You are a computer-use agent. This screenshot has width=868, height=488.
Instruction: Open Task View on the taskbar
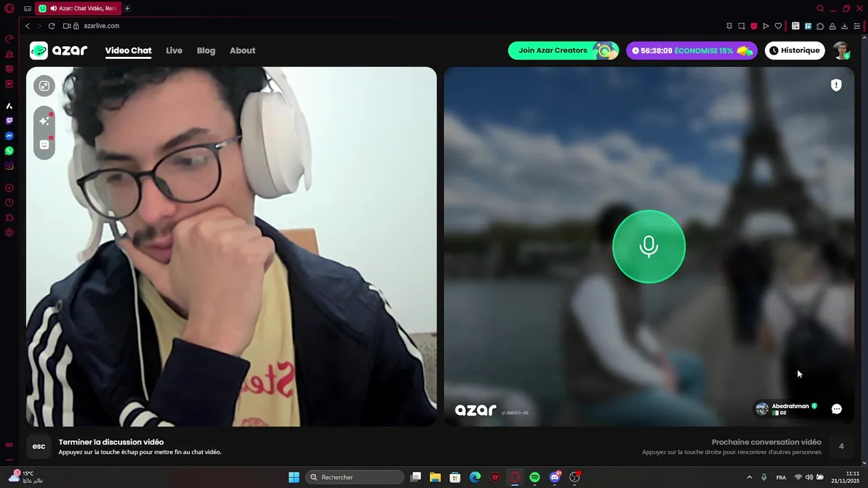pos(416,477)
